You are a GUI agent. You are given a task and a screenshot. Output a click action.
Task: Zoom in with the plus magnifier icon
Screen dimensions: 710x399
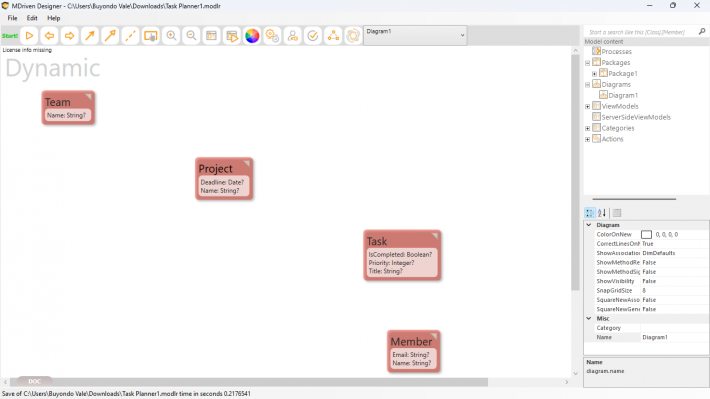pyautogui.click(x=171, y=36)
